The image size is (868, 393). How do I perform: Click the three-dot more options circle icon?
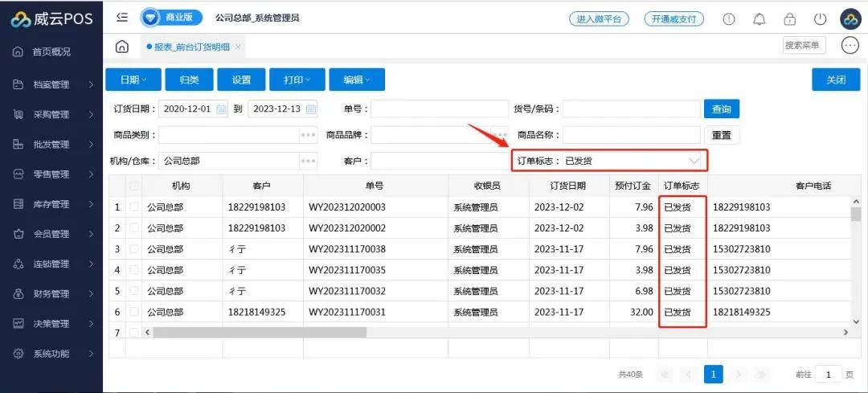pos(850,46)
